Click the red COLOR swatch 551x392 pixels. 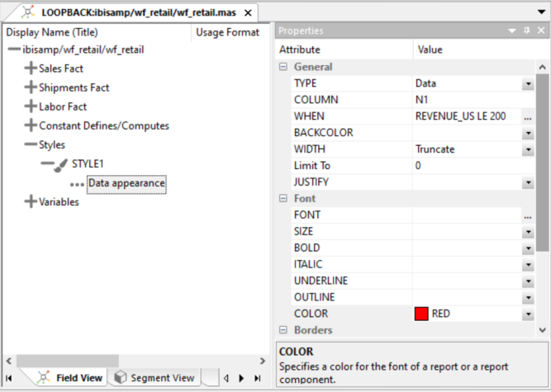click(421, 314)
